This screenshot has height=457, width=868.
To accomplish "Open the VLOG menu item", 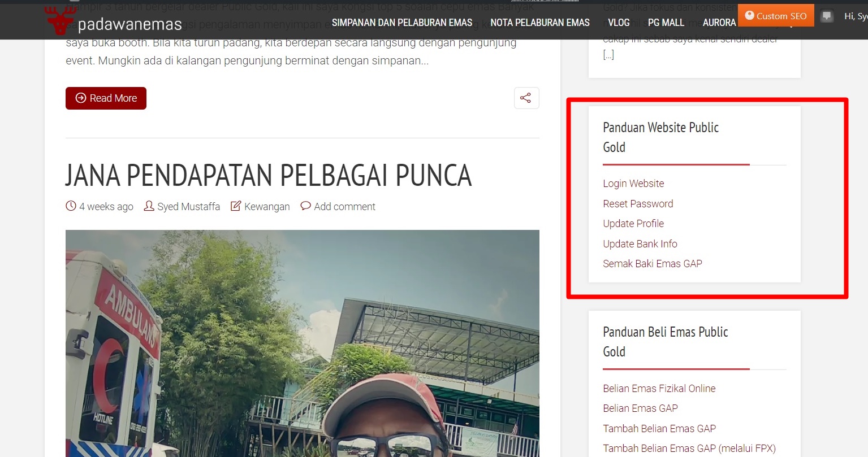I will pyautogui.click(x=619, y=23).
